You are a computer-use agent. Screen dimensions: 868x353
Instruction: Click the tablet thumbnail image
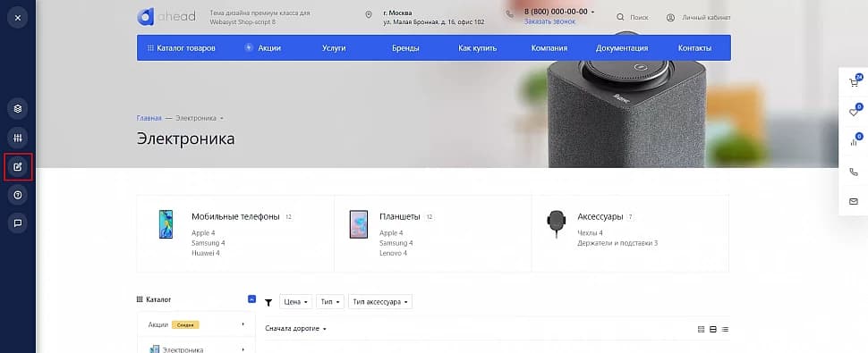(x=359, y=223)
